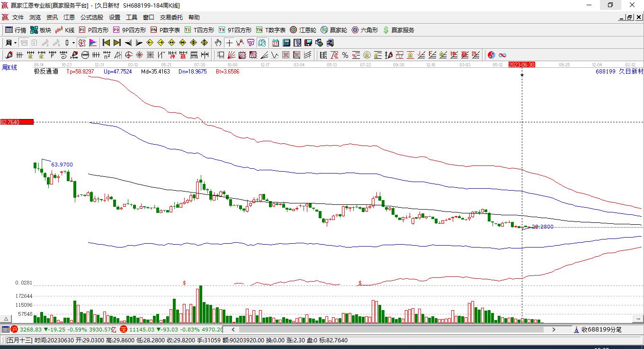Image resolution: width=644 pixels, height=349 pixels.
Task: Open the candlestick style dropdown arrow
Action: (x=73, y=43)
